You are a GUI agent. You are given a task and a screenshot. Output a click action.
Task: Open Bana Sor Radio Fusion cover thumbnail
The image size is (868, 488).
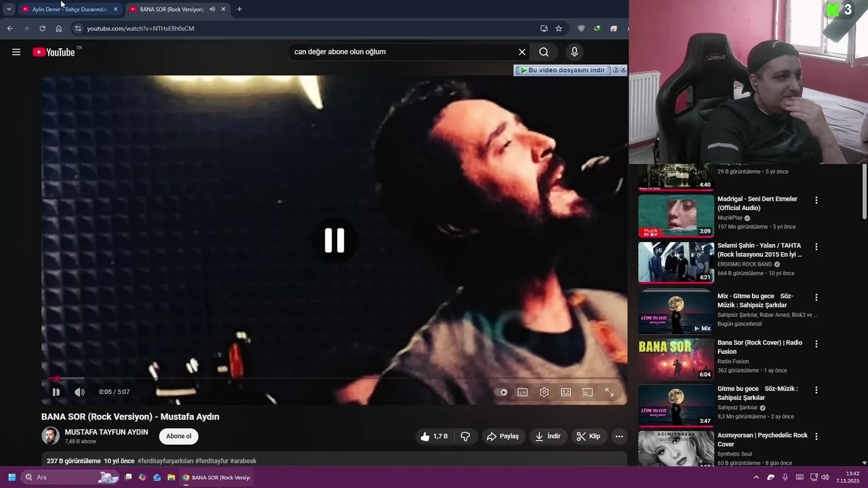(676, 359)
